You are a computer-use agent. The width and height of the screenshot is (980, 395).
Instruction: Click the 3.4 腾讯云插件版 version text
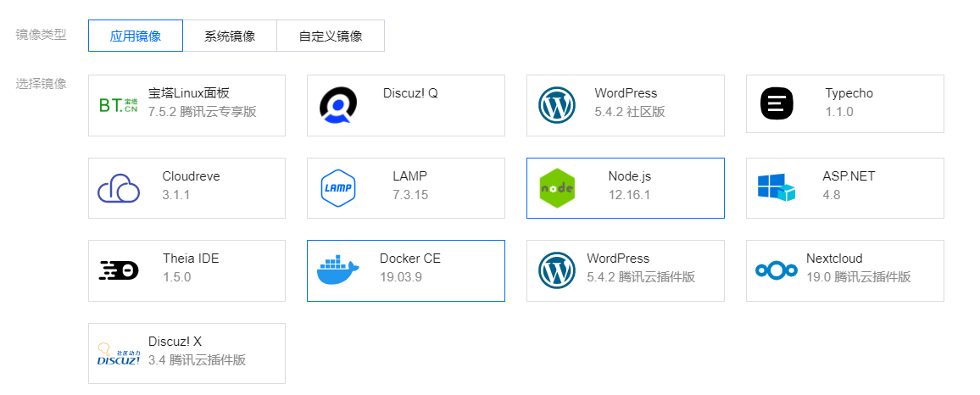(197, 360)
